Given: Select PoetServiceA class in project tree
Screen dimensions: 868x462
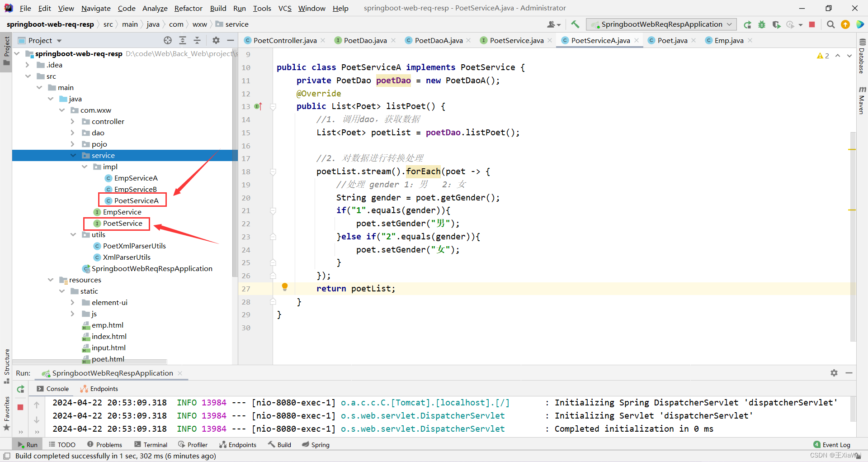Looking at the screenshot, I should pyautogui.click(x=136, y=200).
